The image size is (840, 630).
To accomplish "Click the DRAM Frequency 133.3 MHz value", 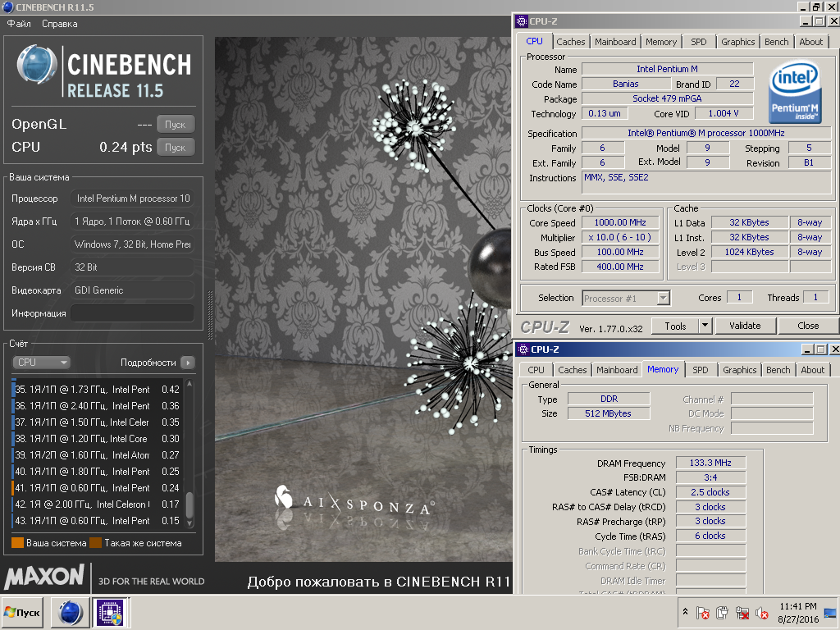I will [x=710, y=463].
